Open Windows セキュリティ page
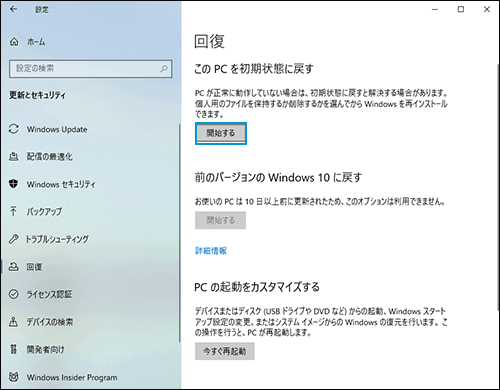 point(61,184)
